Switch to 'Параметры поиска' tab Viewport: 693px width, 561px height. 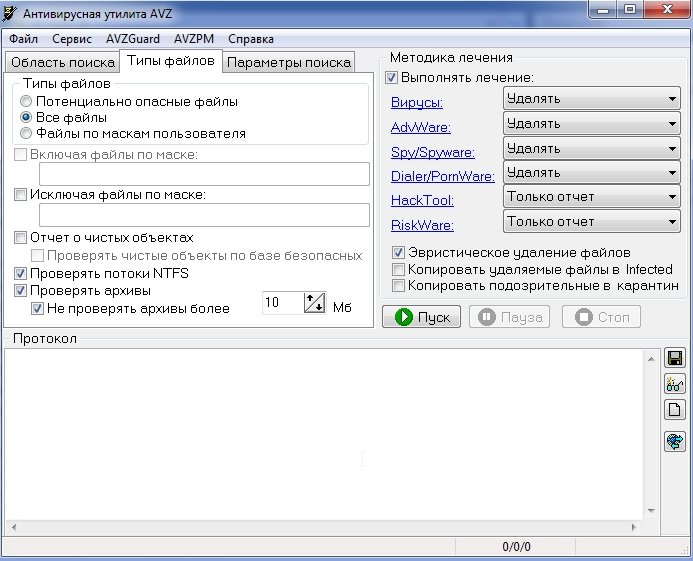coord(289,62)
